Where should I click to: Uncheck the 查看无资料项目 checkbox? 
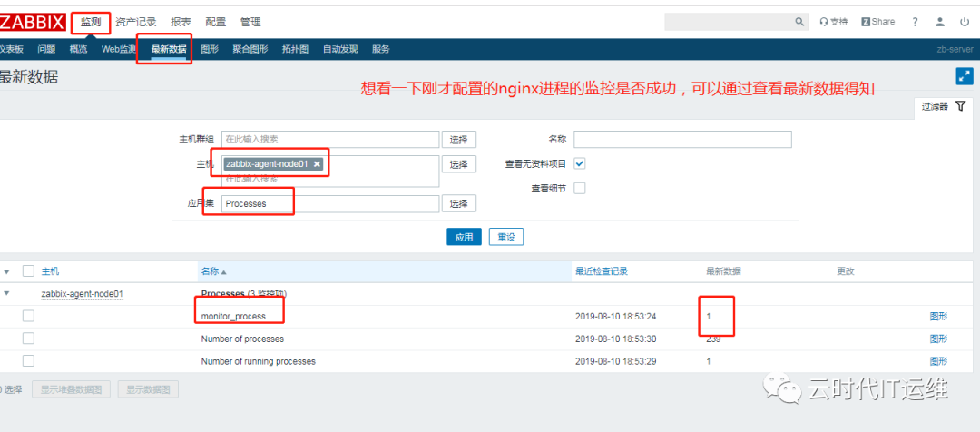579,163
